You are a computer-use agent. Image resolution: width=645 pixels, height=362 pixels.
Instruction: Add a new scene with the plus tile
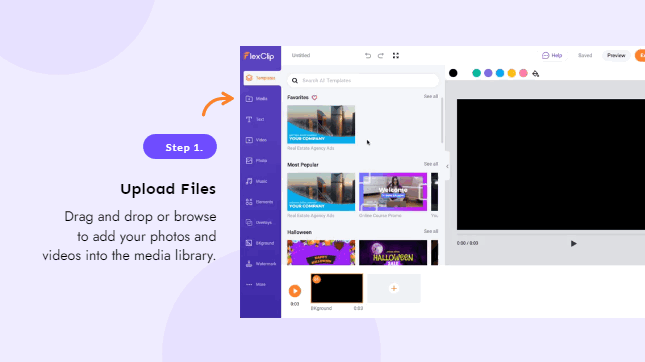point(394,288)
